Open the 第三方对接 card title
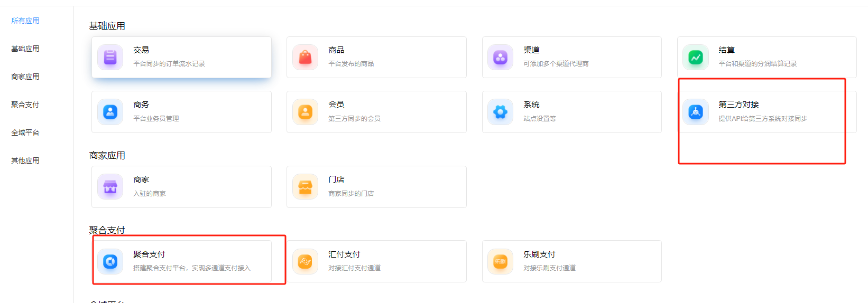This screenshot has width=868, height=303. (x=738, y=105)
